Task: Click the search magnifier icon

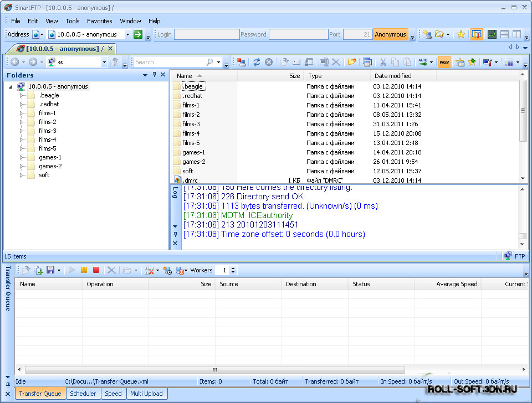Action: pyautogui.click(x=209, y=62)
